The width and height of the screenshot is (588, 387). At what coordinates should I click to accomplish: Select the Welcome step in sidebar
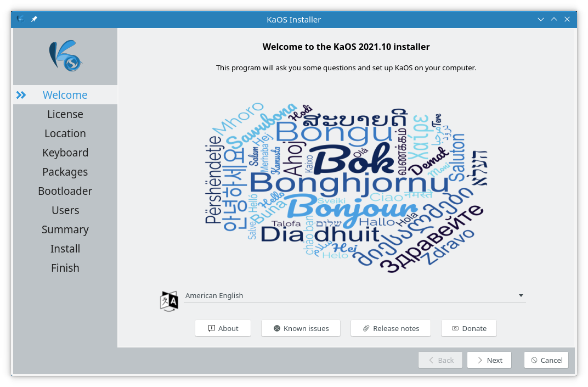65,95
